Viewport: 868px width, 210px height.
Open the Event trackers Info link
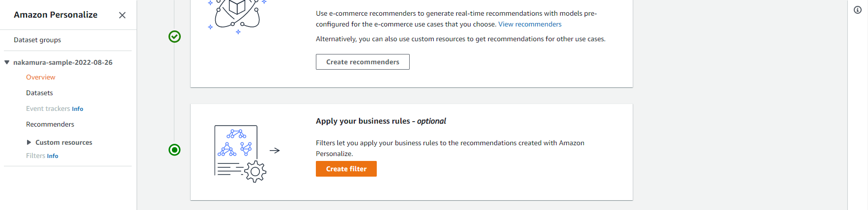78,109
